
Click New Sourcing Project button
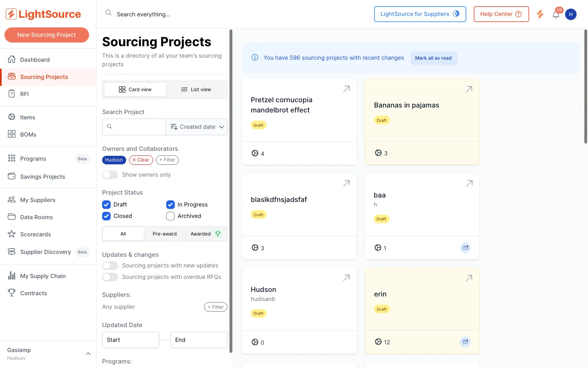coord(47,35)
